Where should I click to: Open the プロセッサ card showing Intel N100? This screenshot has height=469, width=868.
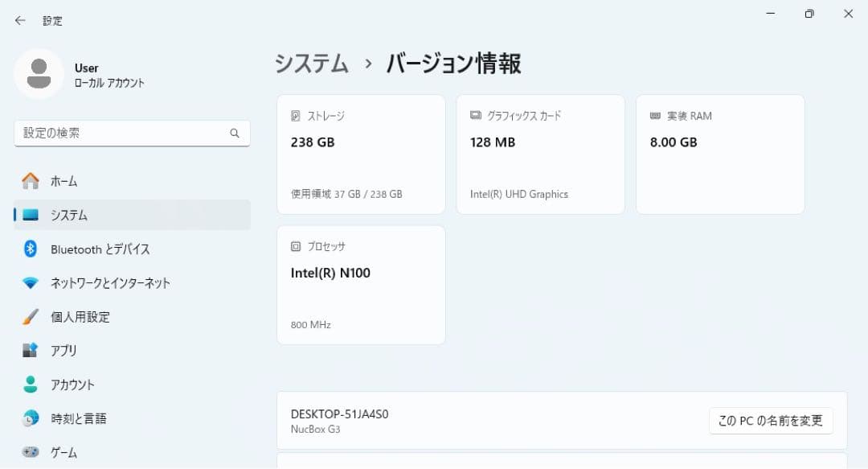(x=360, y=285)
